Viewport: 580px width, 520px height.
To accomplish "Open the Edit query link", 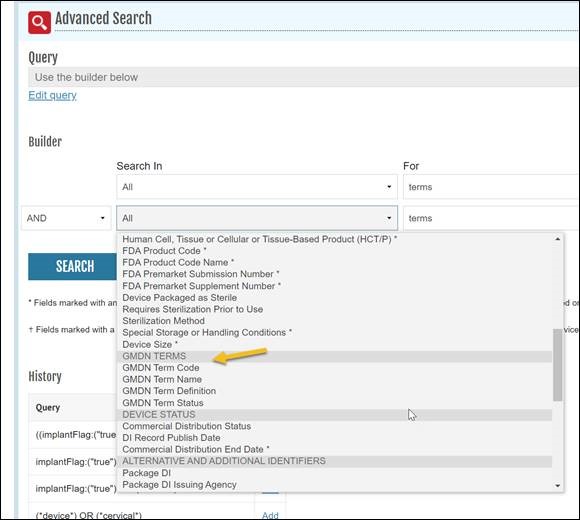I will click(52, 95).
